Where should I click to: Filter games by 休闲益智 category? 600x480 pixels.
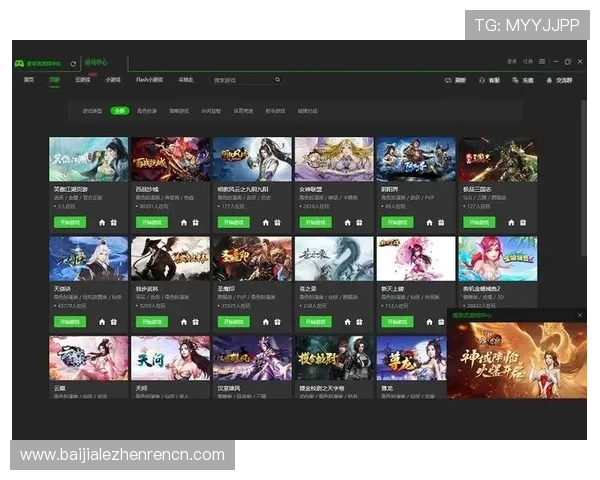tap(209, 111)
